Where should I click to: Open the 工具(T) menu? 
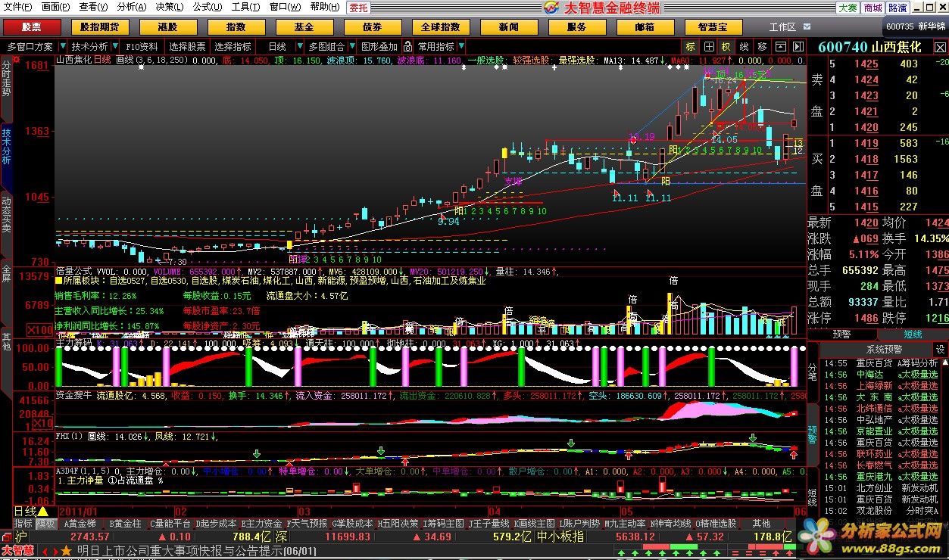coord(245,7)
